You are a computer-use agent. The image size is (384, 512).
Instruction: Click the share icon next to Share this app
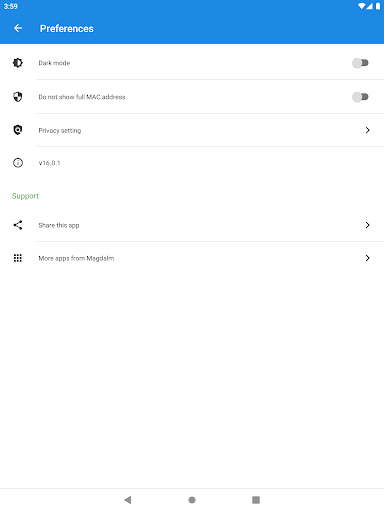[18, 225]
